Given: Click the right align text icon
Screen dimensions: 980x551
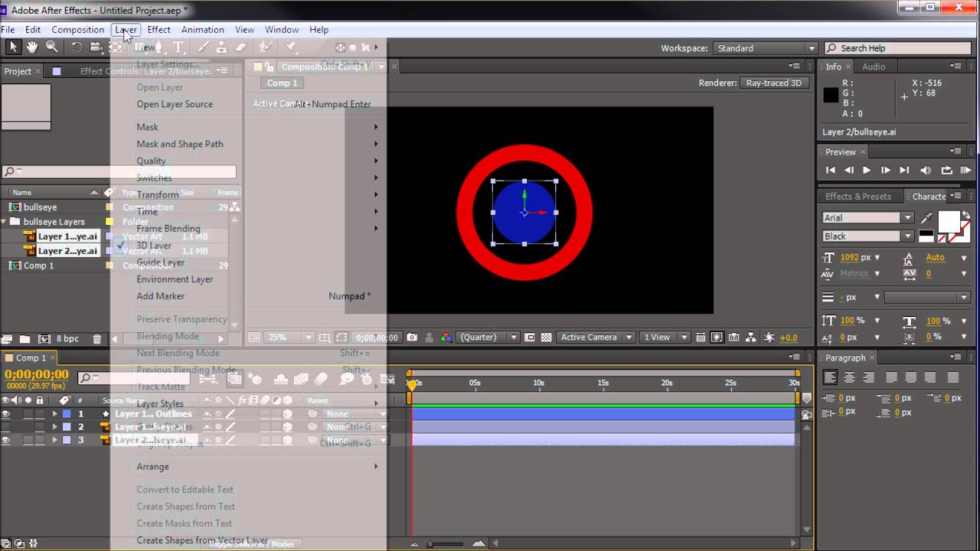Looking at the screenshot, I should (868, 377).
